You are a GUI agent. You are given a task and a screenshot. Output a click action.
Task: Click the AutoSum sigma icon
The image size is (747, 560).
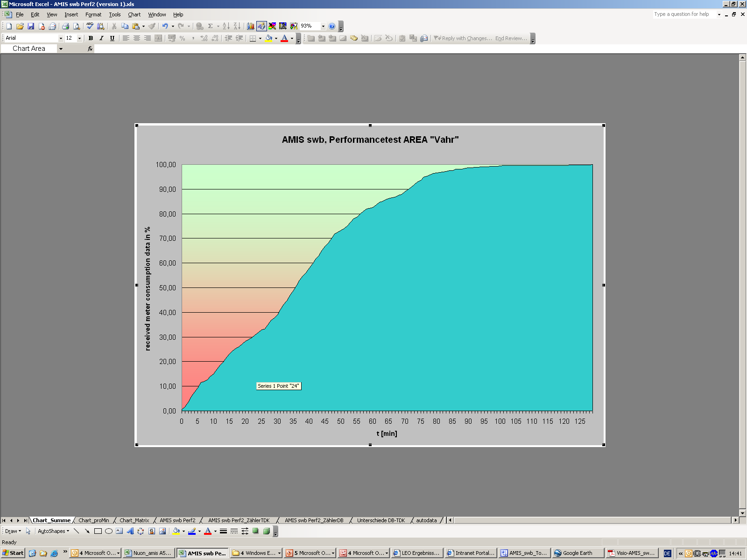[211, 26]
